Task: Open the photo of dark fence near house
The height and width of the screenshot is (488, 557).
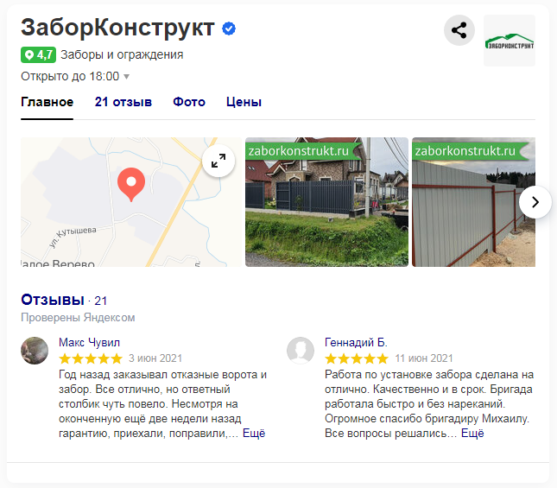Action: (327, 202)
